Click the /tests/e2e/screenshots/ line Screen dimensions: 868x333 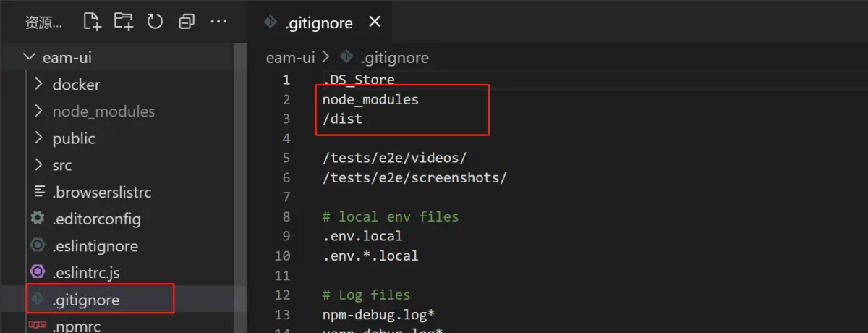(415, 177)
